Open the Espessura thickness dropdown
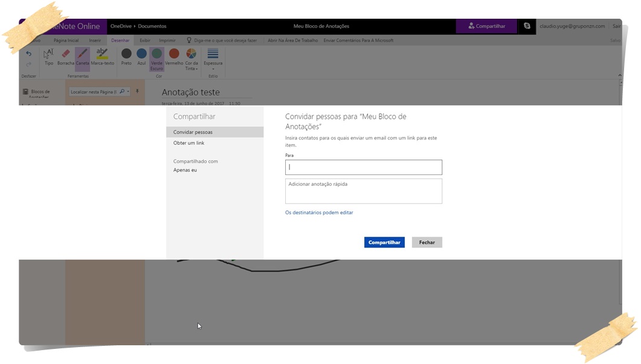 pyautogui.click(x=213, y=59)
